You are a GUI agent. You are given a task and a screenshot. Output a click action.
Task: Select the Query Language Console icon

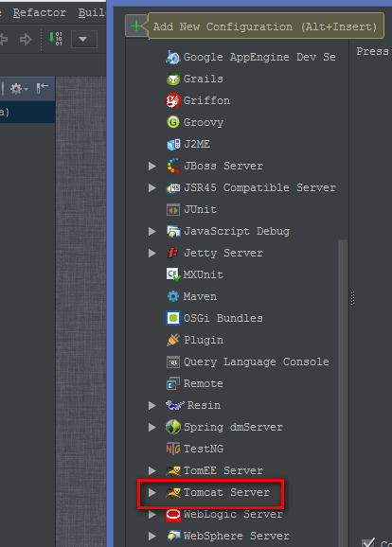(x=173, y=362)
